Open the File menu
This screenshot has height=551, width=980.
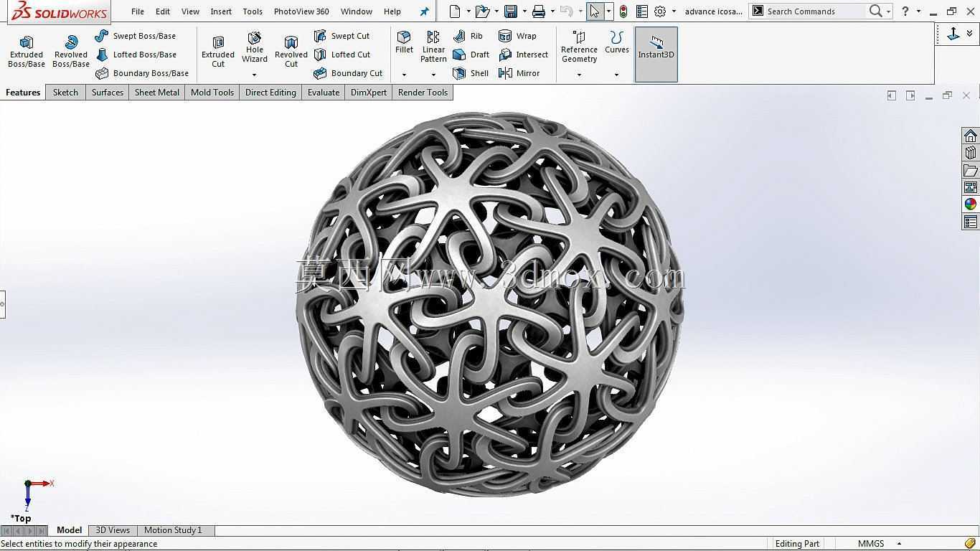pyautogui.click(x=138, y=11)
